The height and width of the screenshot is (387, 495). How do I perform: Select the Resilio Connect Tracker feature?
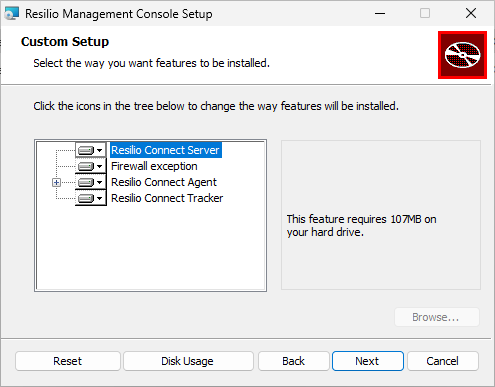167,198
